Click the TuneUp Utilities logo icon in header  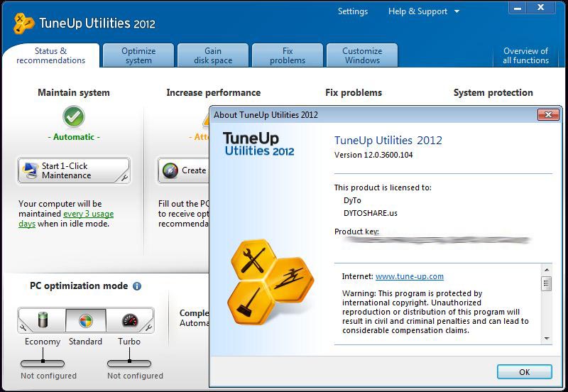click(x=23, y=23)
